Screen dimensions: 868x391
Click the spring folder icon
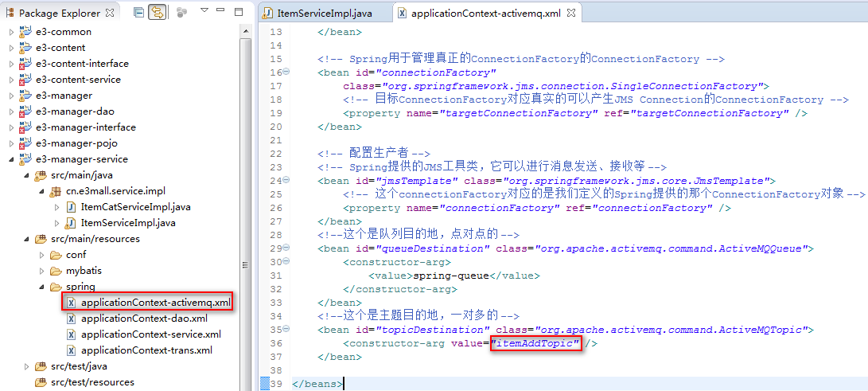[56, 287]
